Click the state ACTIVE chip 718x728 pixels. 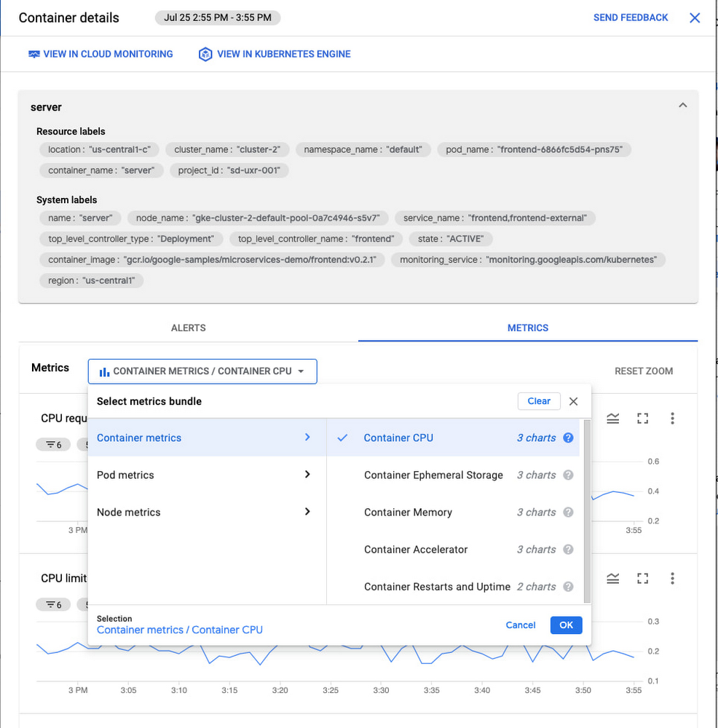click(451, 239)
